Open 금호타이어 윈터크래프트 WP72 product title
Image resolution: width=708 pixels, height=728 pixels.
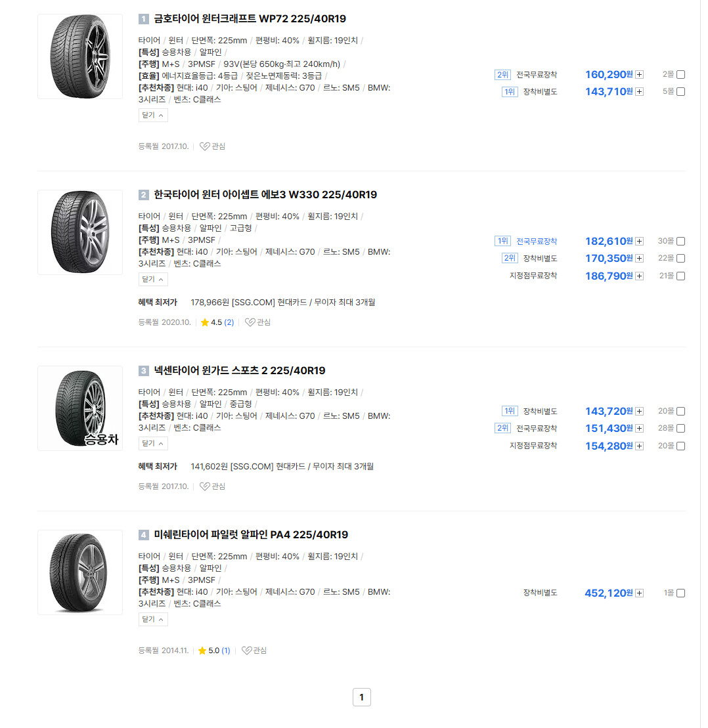point(250,19)
